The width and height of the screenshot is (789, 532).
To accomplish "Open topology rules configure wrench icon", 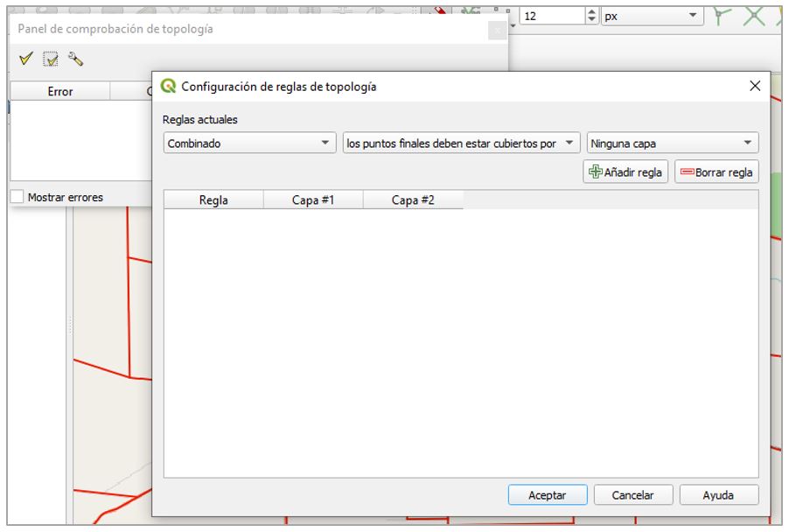I will pos(75,59).
